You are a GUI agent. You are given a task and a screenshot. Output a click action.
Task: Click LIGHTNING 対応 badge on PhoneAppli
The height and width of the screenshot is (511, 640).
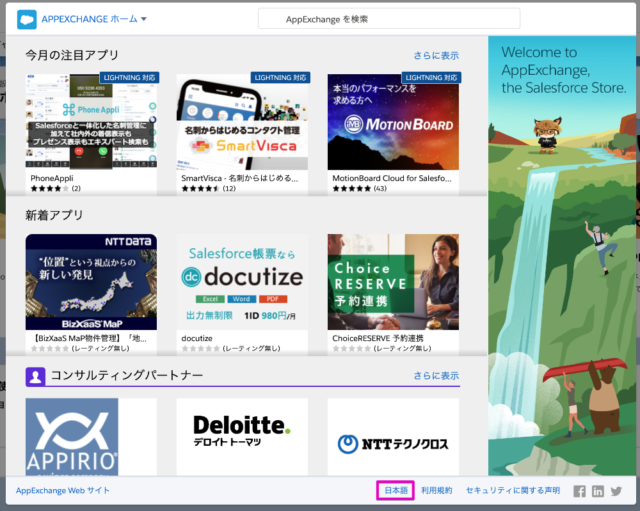(129, 78)
